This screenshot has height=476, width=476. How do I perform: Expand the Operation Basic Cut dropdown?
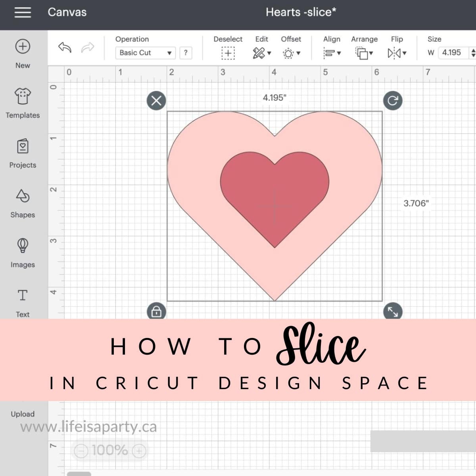[145, 53]
